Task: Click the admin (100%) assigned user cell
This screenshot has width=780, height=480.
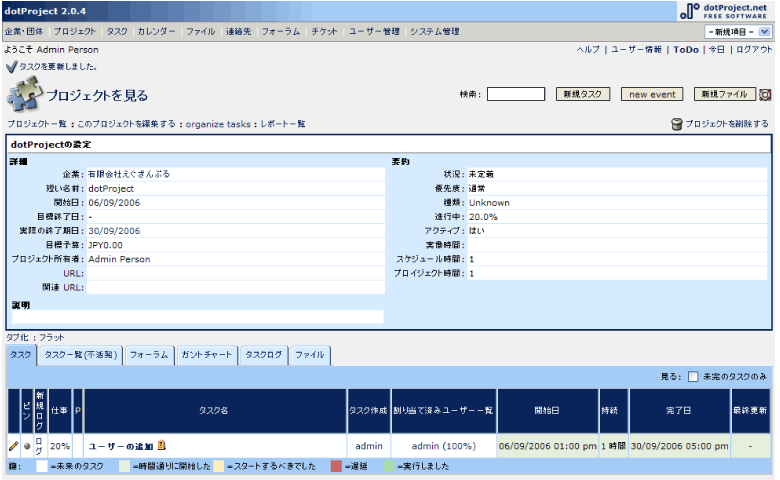Action: click(443, 446)
